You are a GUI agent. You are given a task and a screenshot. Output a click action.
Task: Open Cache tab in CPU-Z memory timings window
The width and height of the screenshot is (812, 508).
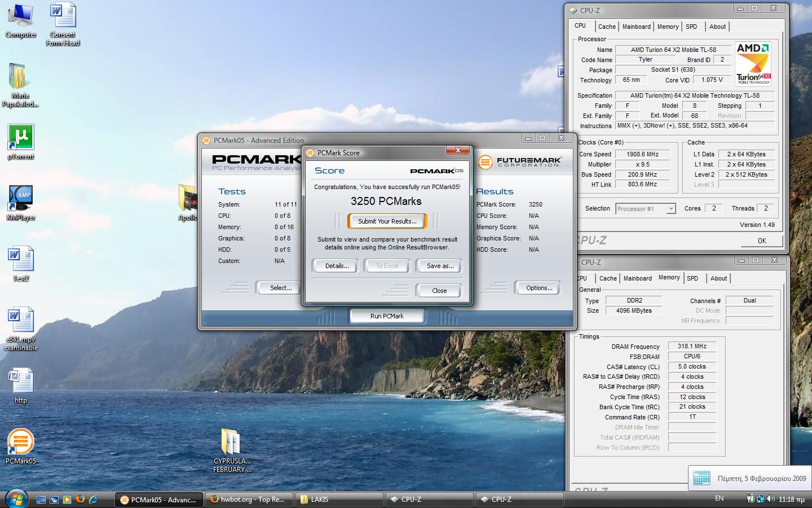point(608,278)
